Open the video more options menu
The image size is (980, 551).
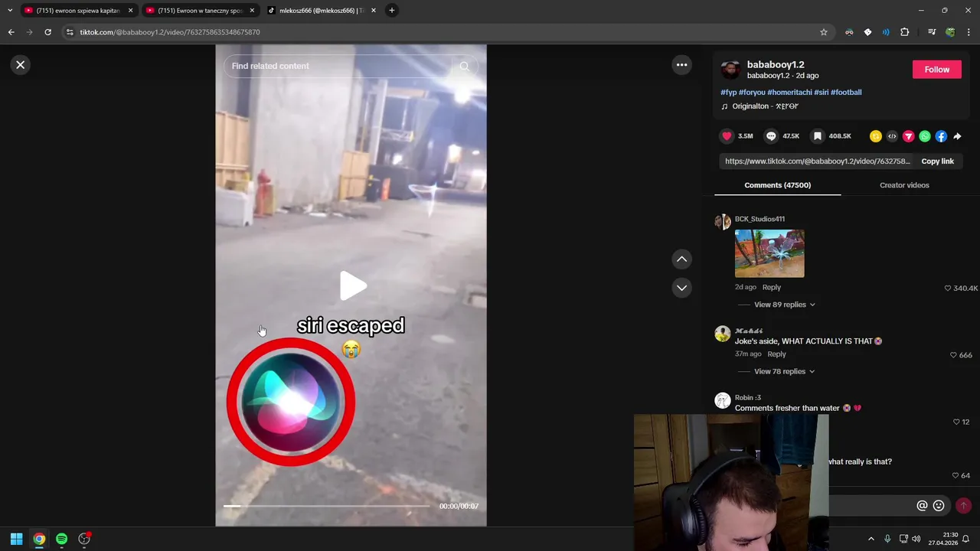[681, 65]
